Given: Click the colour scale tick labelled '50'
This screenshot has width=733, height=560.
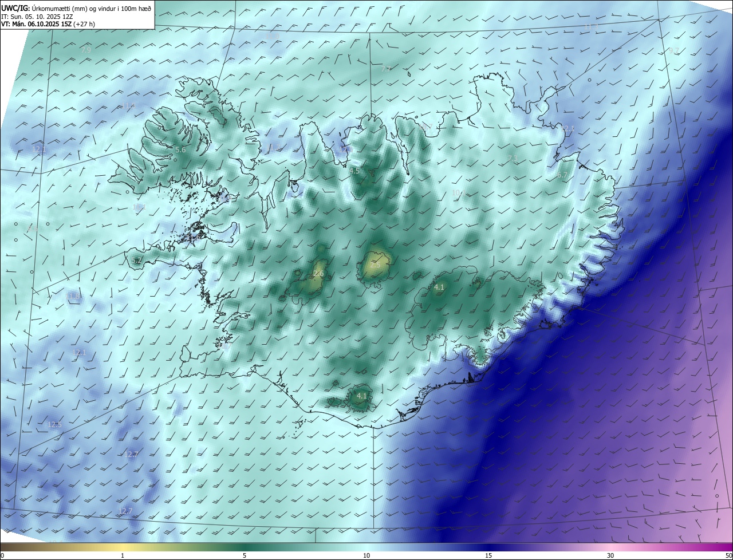Looking at the screenshot, I should [728, 555].
